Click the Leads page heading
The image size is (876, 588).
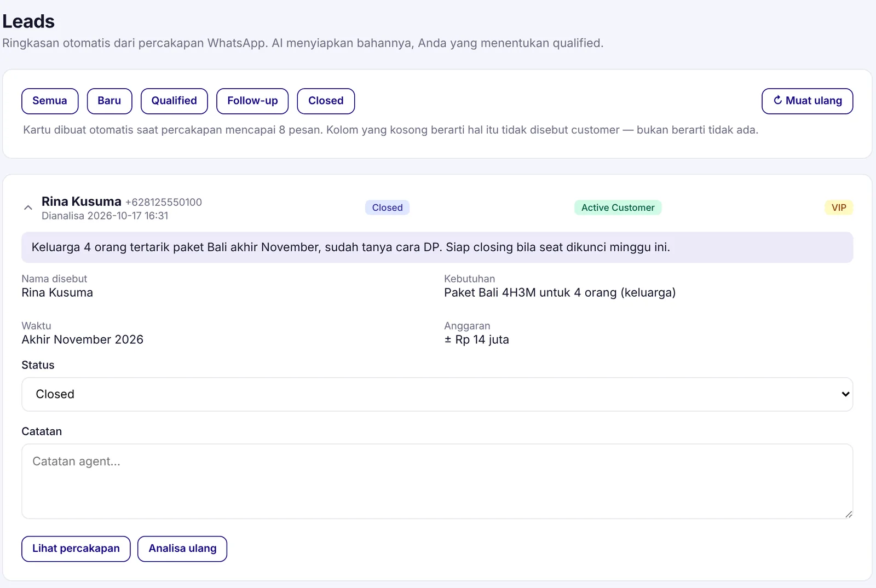pyautogui.click(x=28, y=21)
